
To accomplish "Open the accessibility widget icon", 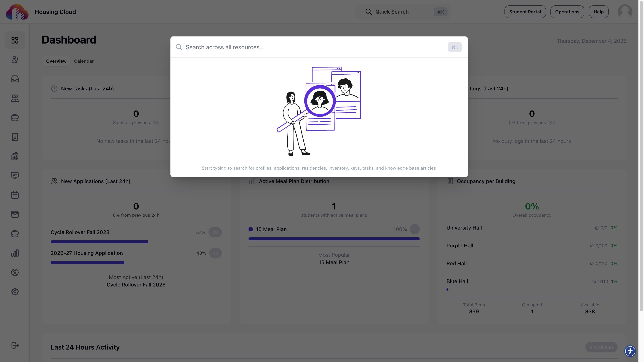I will coord(630,351).
